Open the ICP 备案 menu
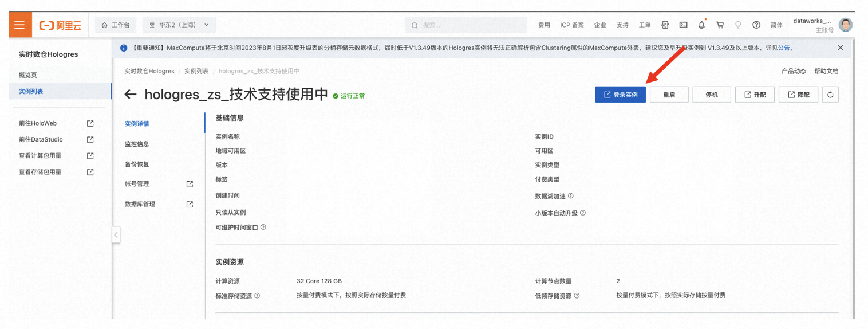This screenshot has height=329, width=868. pos(572,25)
